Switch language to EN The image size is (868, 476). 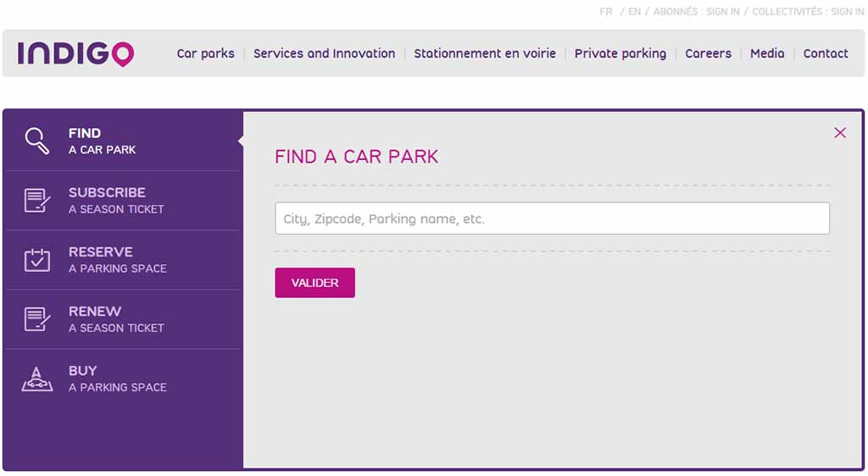pyautogui.click(x=634, y=12)
